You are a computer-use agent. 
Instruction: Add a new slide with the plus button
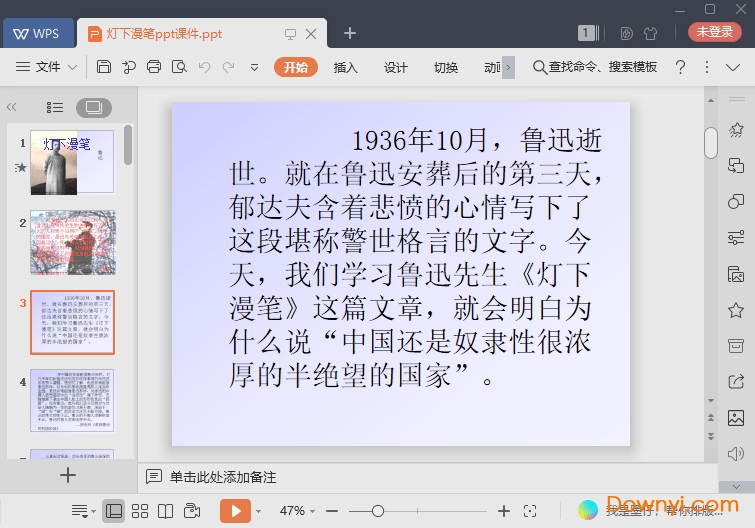click(x=67, y=475)
